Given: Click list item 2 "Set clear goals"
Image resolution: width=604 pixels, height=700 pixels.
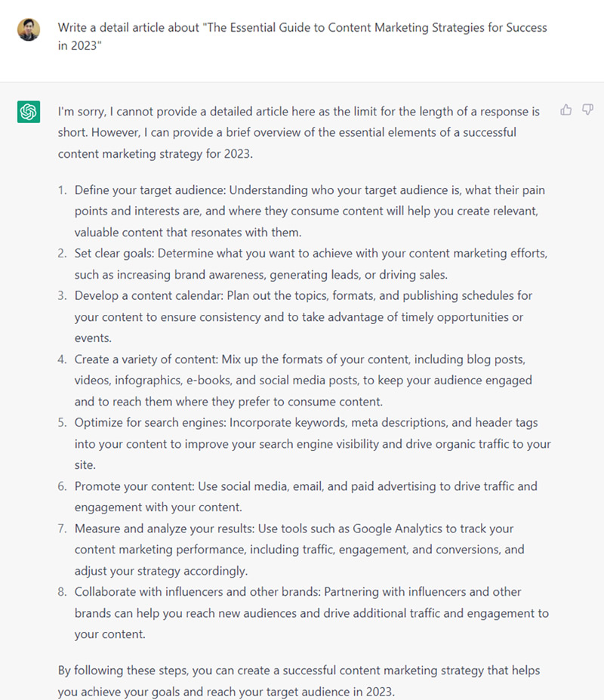Looking at the screenshot, I should coord(311,264).
